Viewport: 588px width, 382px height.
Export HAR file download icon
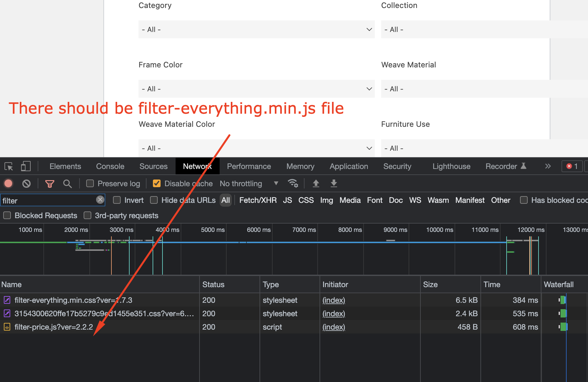[334, 183]
